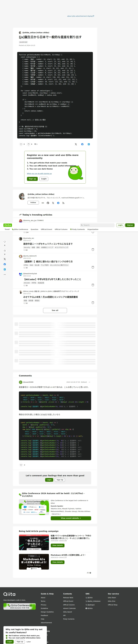The width and height of the screenshot is (138, 644).
Task: Open author's X profile icon in author card
Action: pos(53,203)
